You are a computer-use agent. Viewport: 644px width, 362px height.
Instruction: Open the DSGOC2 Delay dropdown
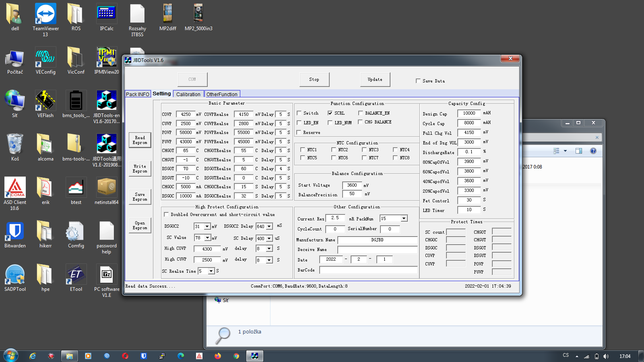click(x=269, y=226)
